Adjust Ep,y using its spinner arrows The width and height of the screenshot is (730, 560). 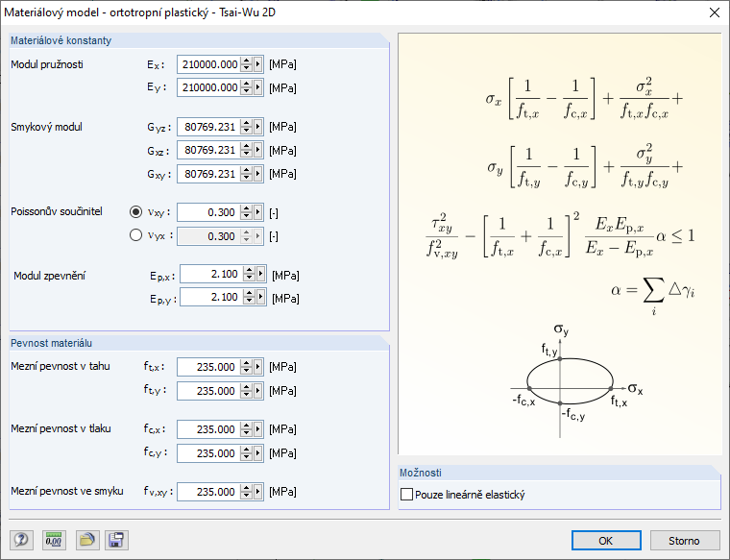tap(250, 297)
